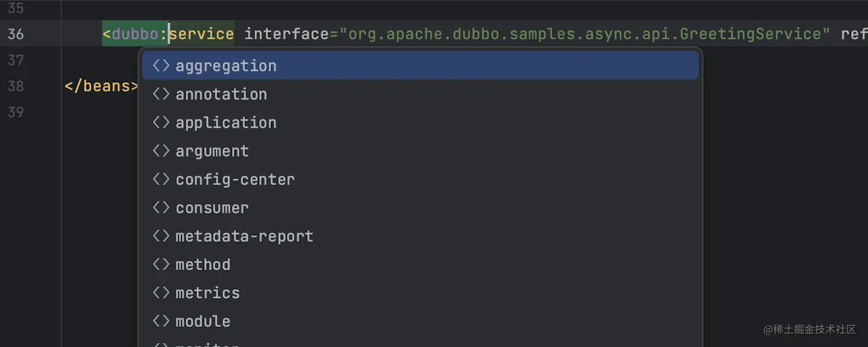Viewport: 868px width, 347px height.
Task: Choose the config-center suggestion
Action: [x=235, y=179]
